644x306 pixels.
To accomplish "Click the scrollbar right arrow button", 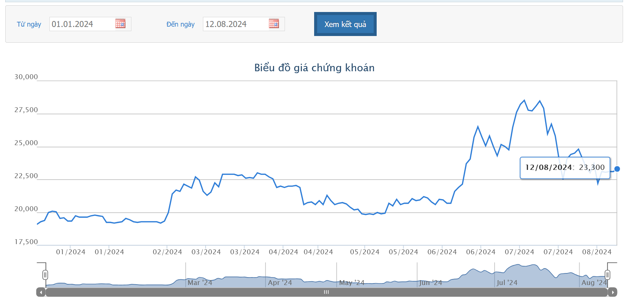I will 613,292.
